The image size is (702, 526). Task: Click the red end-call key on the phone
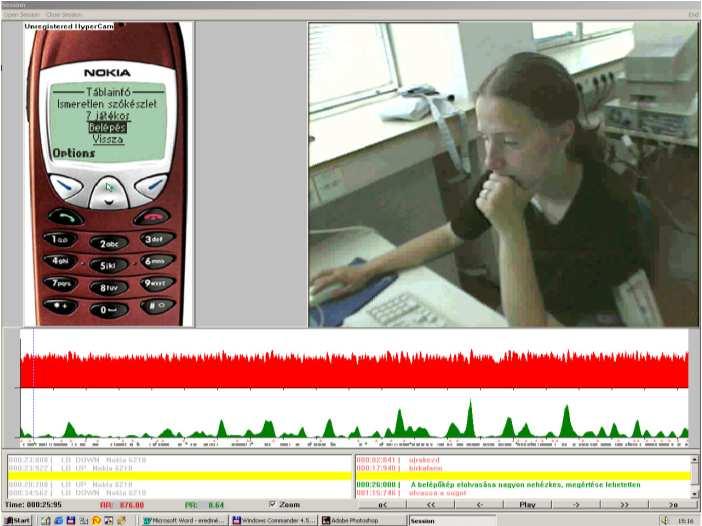pos(152,217)
